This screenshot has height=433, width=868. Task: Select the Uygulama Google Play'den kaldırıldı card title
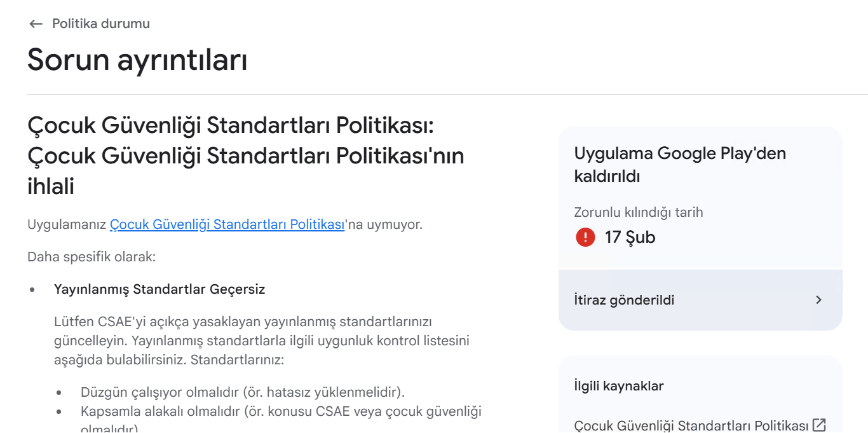pyautogui.click(x=680, y=165)
